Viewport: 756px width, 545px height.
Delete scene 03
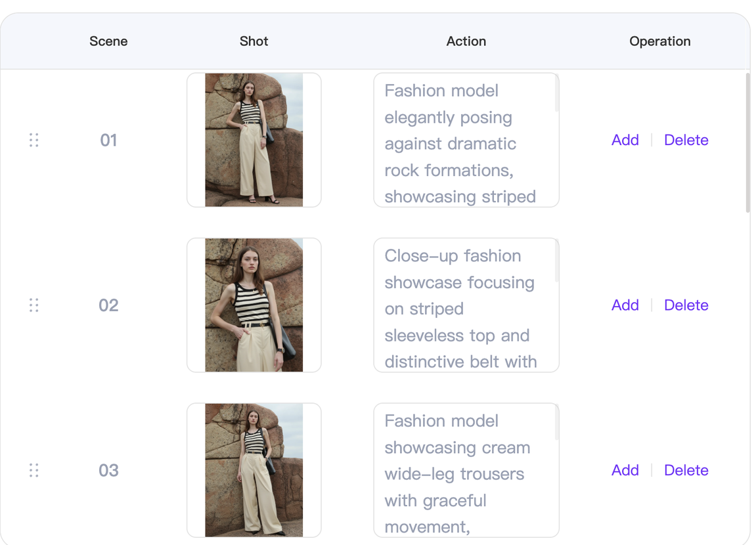[x=686, y=470]
